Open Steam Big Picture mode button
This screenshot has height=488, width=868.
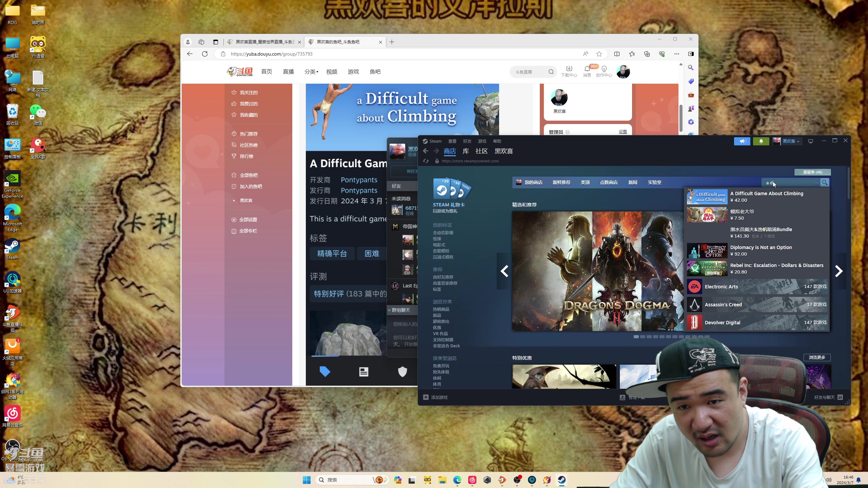tap(811, 141)
